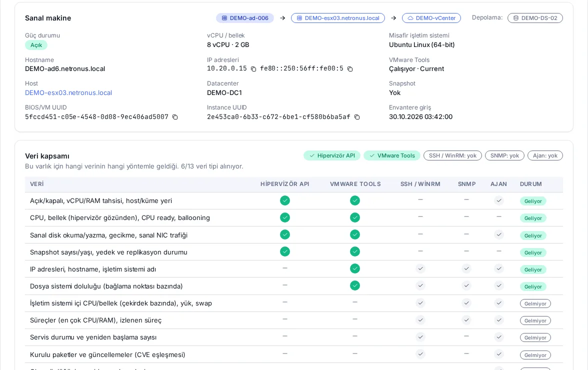This screenshot has height=370, width=588.
Task: Click Ajan check in Süreçler row
Action: tap(499, 320)
